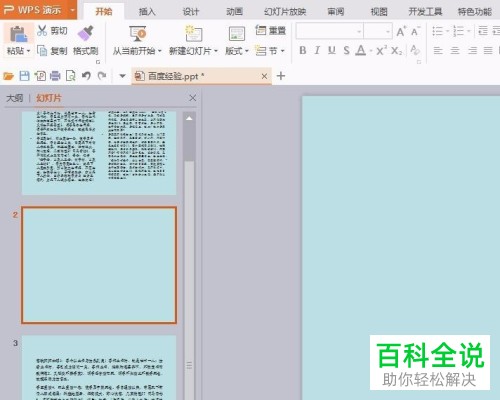Start slideshow from current slide icon
This screenshot has width=500, height=400.
[138, 33]
